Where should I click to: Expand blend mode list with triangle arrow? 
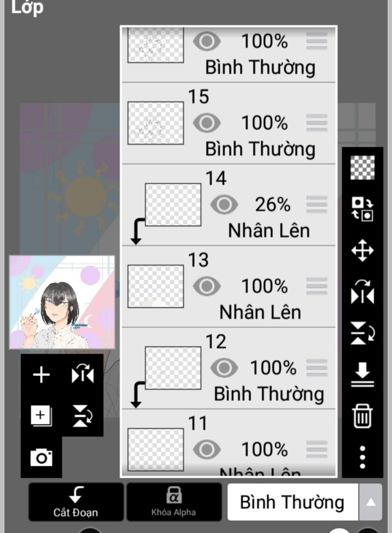(x=371, y=502)
